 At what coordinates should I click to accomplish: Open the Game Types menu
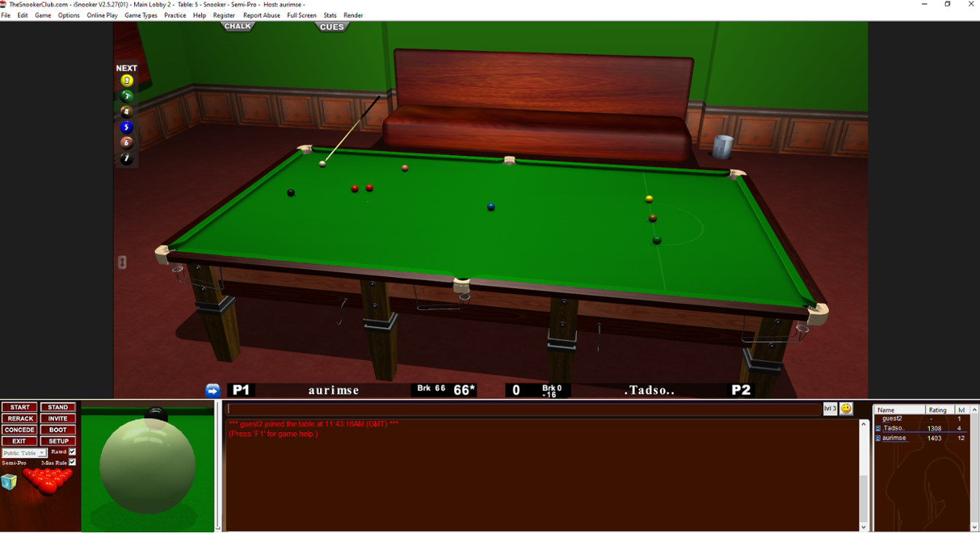pos(141,15)
